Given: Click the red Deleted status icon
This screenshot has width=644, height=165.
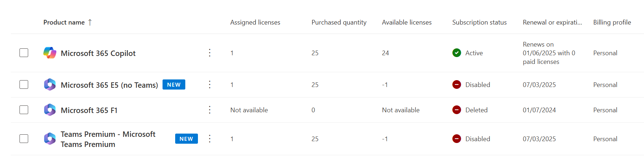Looking at the screenshot, I should pos(457,110).
